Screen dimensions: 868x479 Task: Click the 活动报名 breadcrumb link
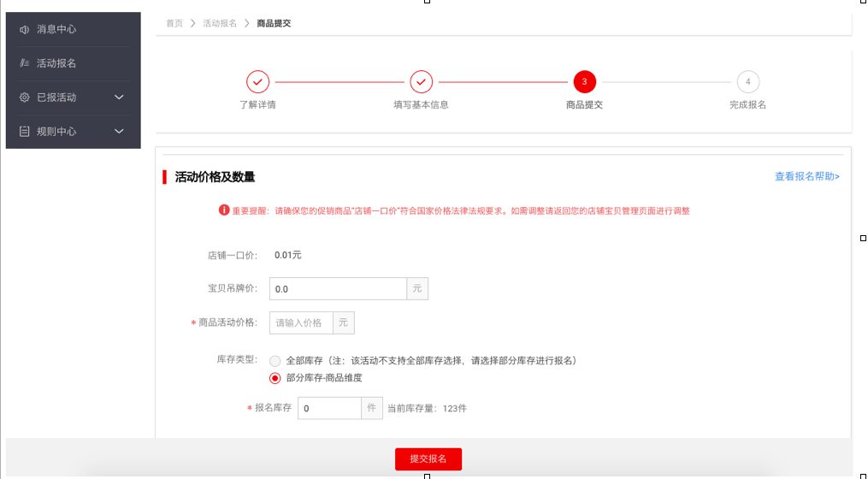point(220,23)
